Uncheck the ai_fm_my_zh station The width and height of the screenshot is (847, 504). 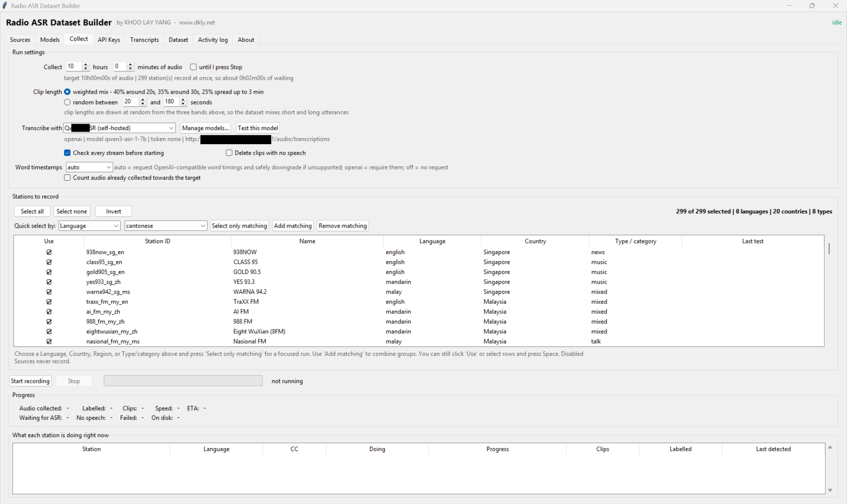(x=49, y=312)
